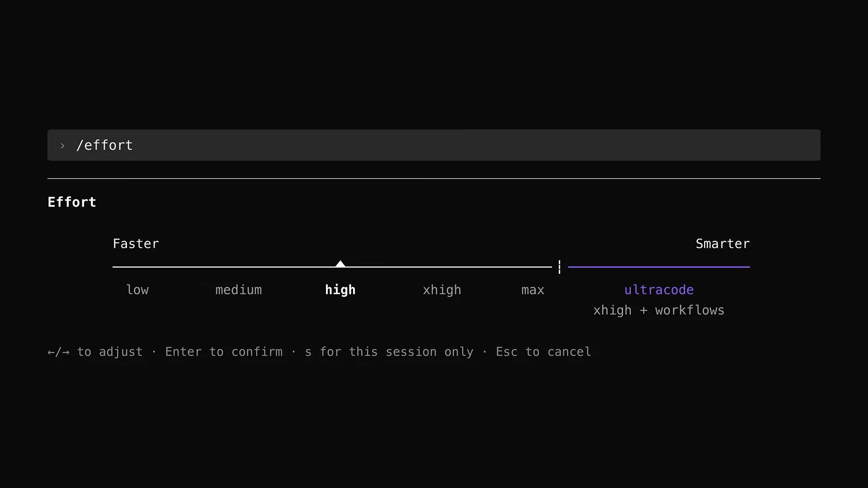Screen dimensions: 868x488
Task: Click 's for this session only' hint
Action: 389,351
